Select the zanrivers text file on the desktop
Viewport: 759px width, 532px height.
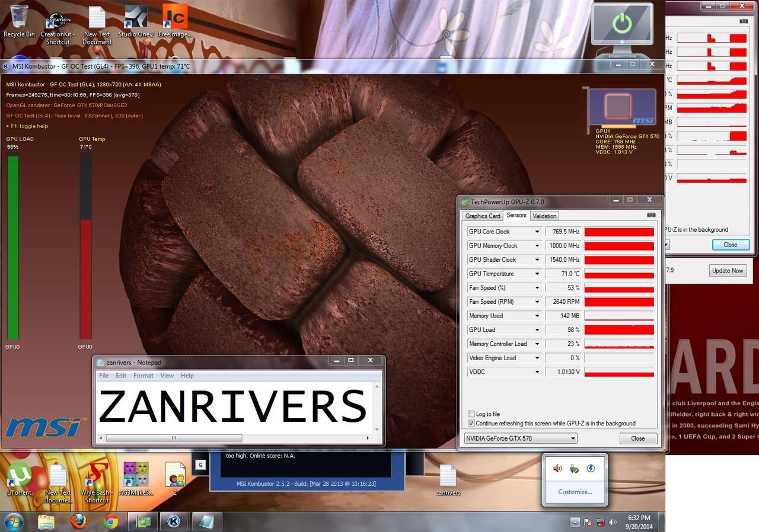(x=448, y=480)
